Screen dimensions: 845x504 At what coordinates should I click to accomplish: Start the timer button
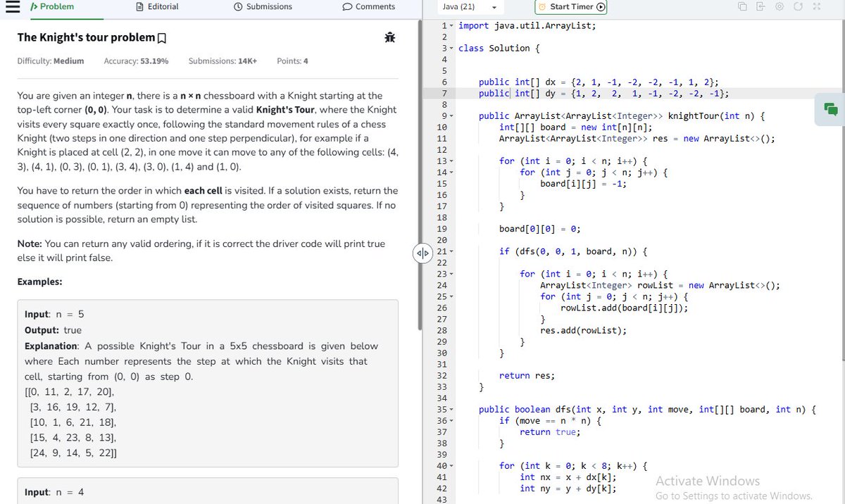[x=571, y=7]
